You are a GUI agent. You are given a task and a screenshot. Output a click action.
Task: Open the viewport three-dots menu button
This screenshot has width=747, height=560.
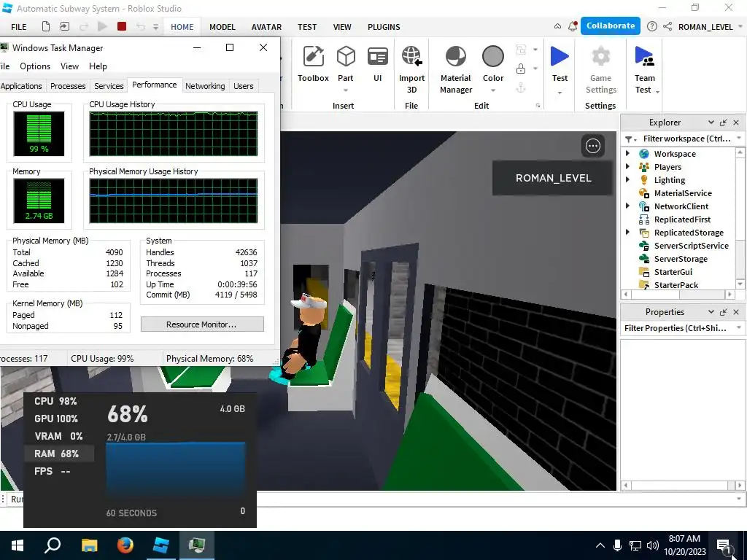[592, 146]
